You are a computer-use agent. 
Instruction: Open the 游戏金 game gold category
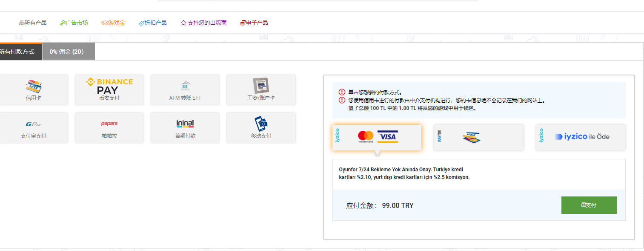coord(113,23)
